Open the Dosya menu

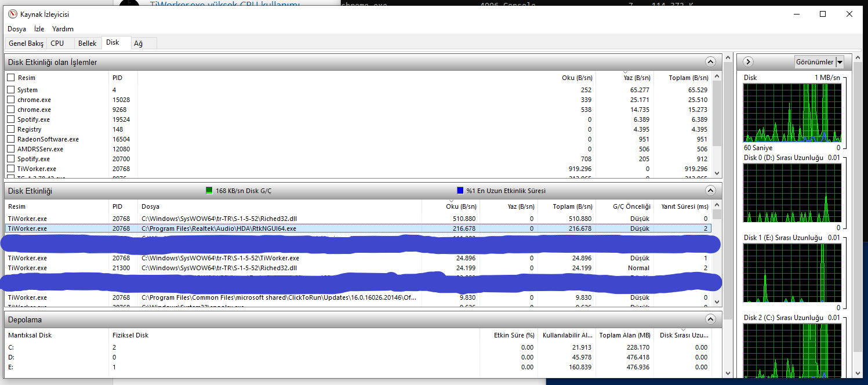click(x=17, y=28)
